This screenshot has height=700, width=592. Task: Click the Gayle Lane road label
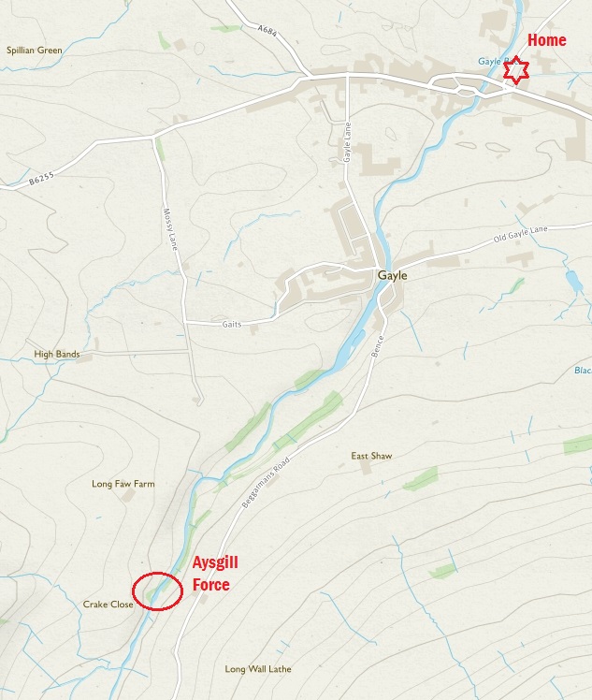pyautogui.click(x=348, y=142)
